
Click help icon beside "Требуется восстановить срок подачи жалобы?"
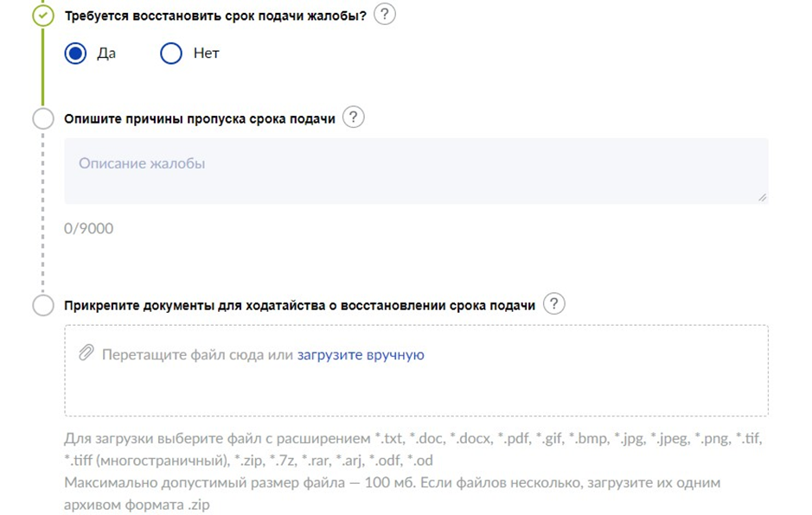384,15
